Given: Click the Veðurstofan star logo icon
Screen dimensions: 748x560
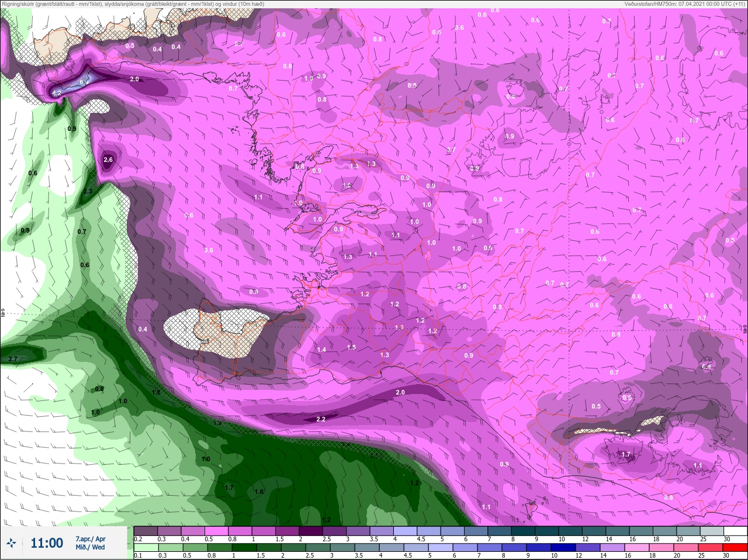Looking at the screenshot, I should click(x=12, y=543).
